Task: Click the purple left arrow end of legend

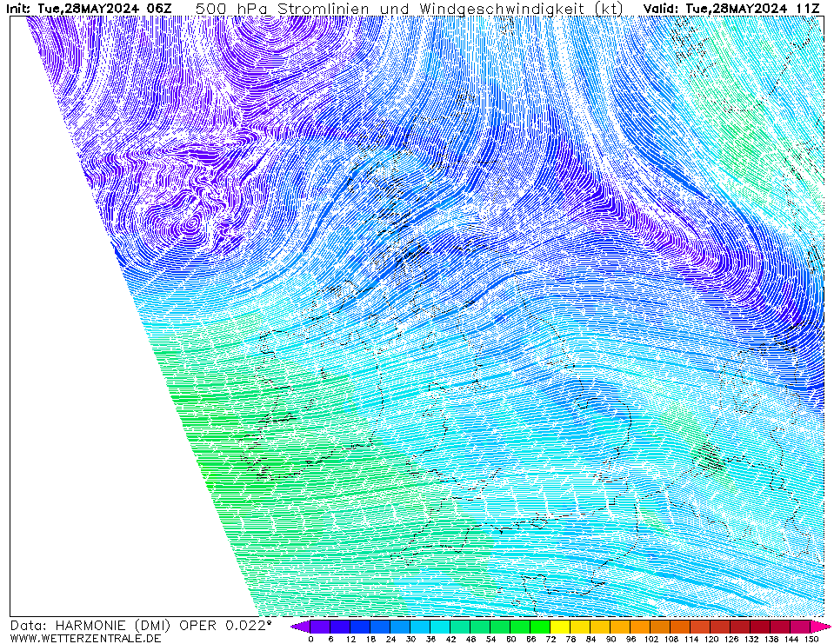Action: 301,627
